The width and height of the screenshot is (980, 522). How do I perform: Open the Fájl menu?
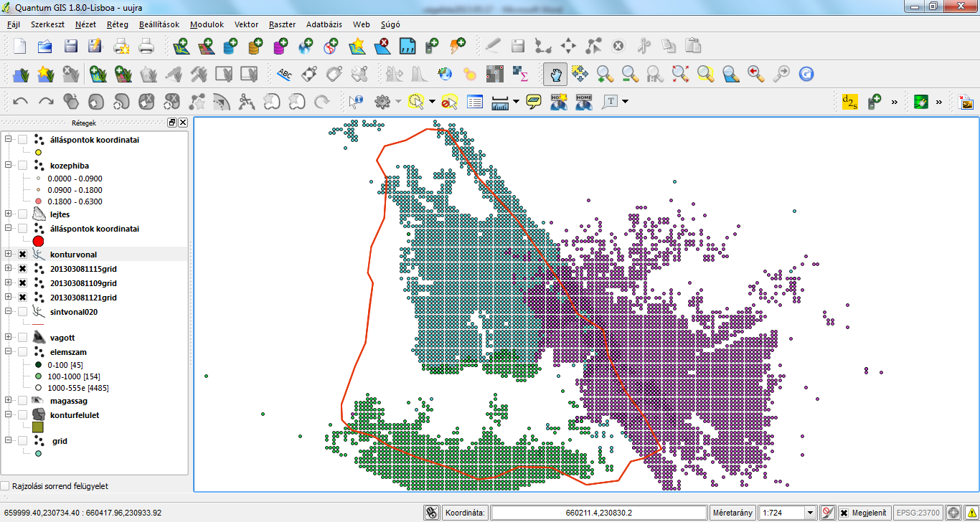pyautogui.click(x=13, y=24)
